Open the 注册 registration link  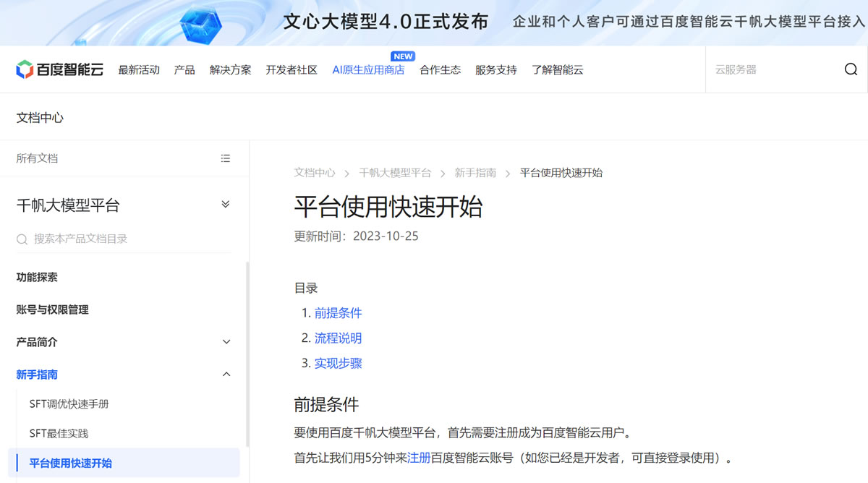point(419,458)
